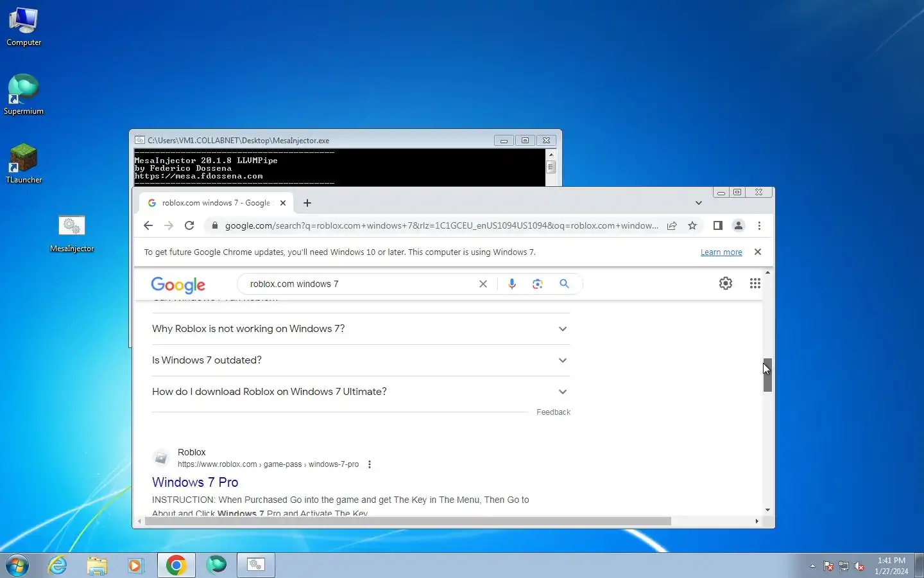The image size is (924, 578).
Task: Open the Chrome profile avatar menu
Action: pyautogui.click(x=739, y=225)
